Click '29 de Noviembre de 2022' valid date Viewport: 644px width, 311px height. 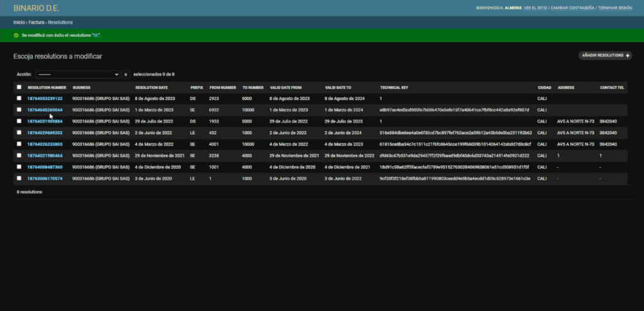(x=350, y=156)
